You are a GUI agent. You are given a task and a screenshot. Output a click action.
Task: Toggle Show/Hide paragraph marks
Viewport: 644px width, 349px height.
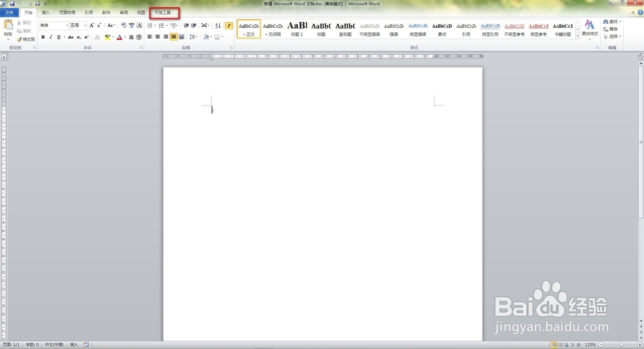click(x=229, y=26)
